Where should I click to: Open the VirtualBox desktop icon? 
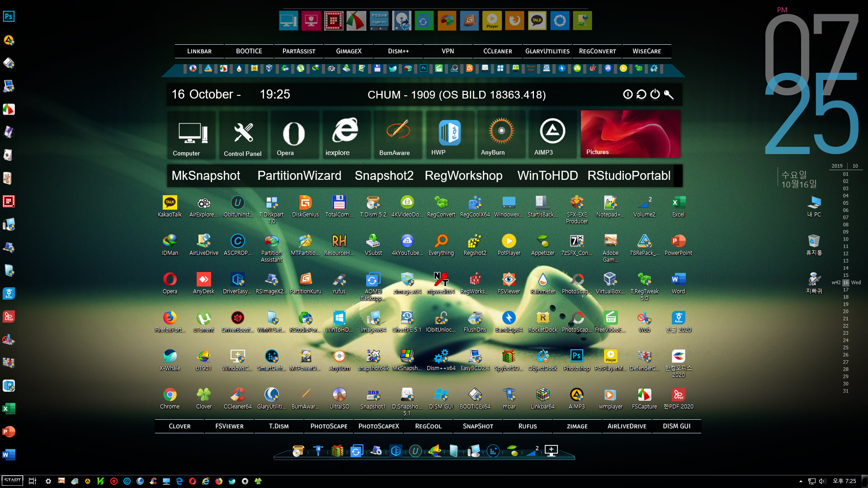610,283
